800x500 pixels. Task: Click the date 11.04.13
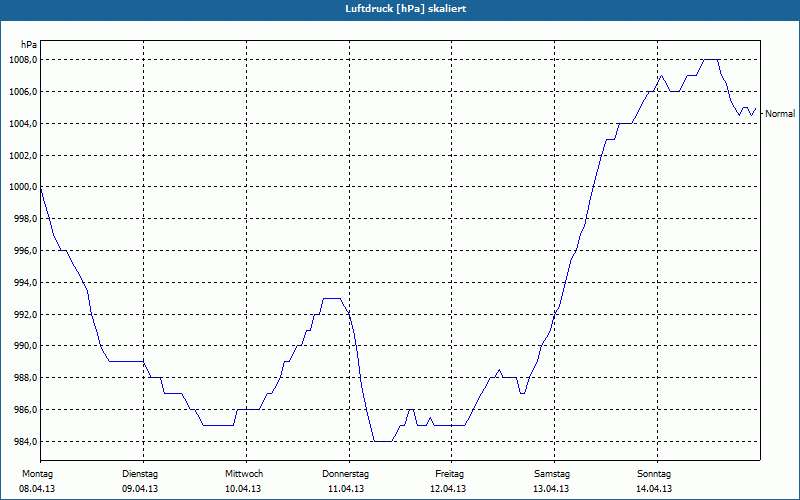click(346, 489)
